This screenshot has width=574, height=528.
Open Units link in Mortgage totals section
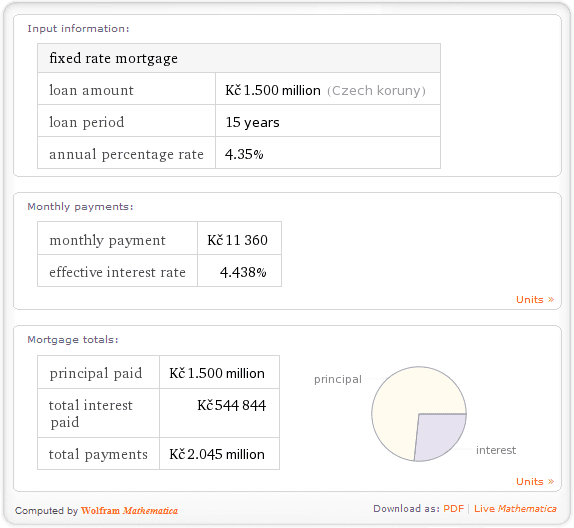point(535,481)
